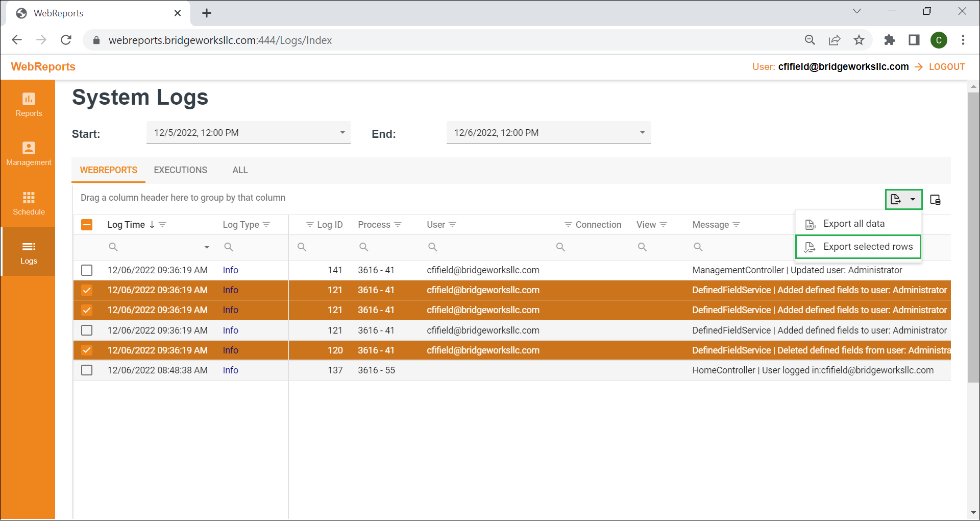Toggle the select-all checkbox in the header
Image resolution: width=980 pixels, height=521 pixels.
(87, 224)
